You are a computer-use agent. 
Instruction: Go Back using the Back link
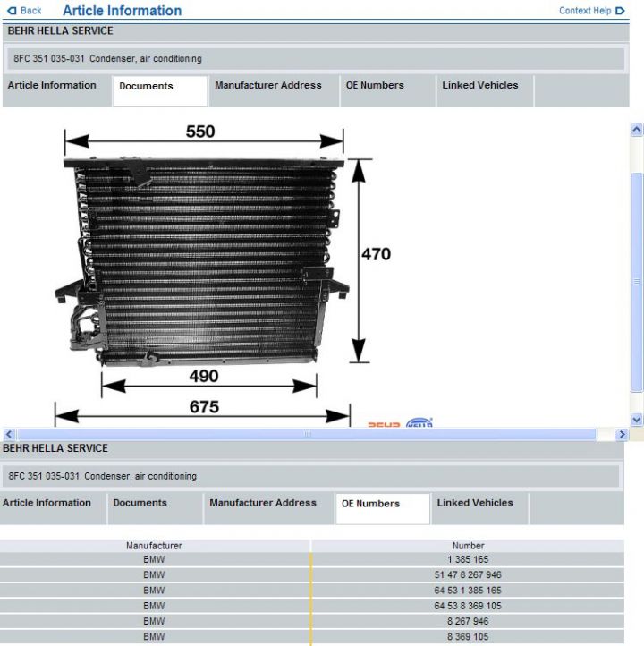(x=31, y=11)
